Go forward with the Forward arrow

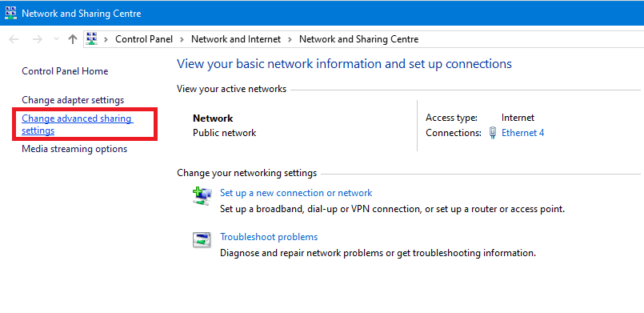38,39
